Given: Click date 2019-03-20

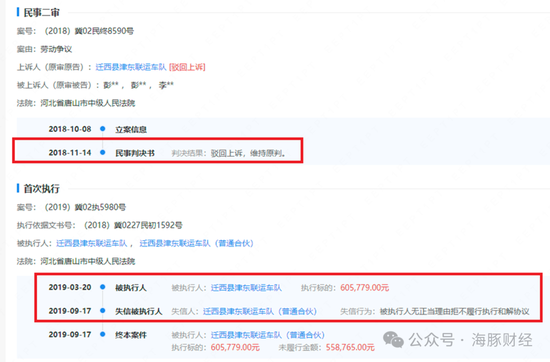Looking at the screenshot, I should tap(70, 287).
